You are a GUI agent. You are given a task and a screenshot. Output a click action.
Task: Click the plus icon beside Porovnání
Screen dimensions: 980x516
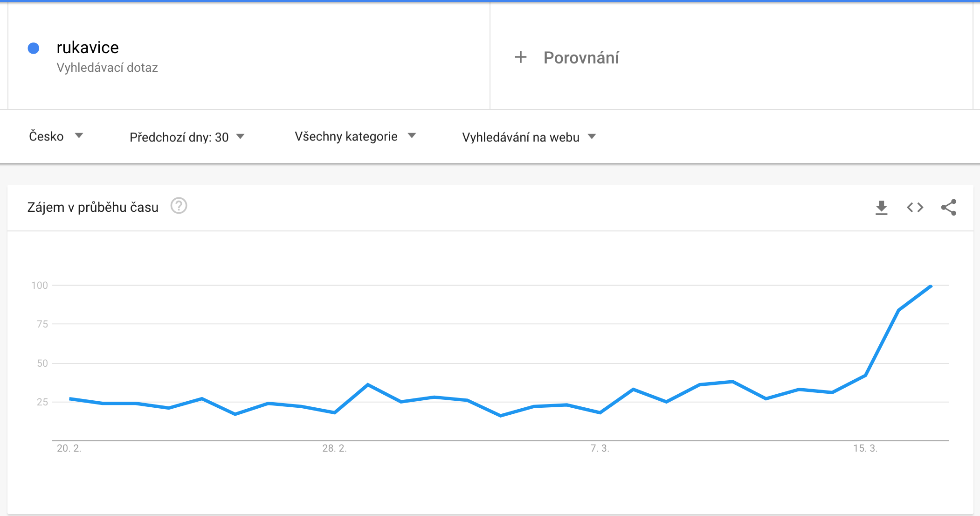pyautogui.click(x=521, y=57)
